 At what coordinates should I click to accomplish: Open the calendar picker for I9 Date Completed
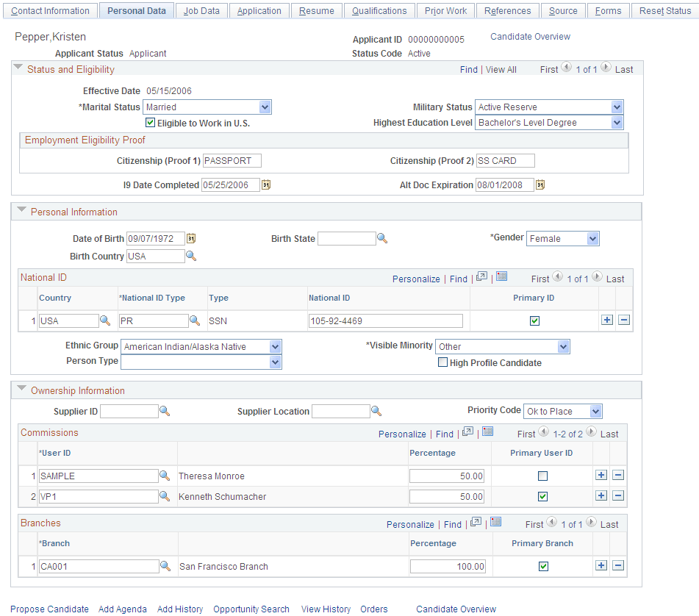(x=265, y=185)
